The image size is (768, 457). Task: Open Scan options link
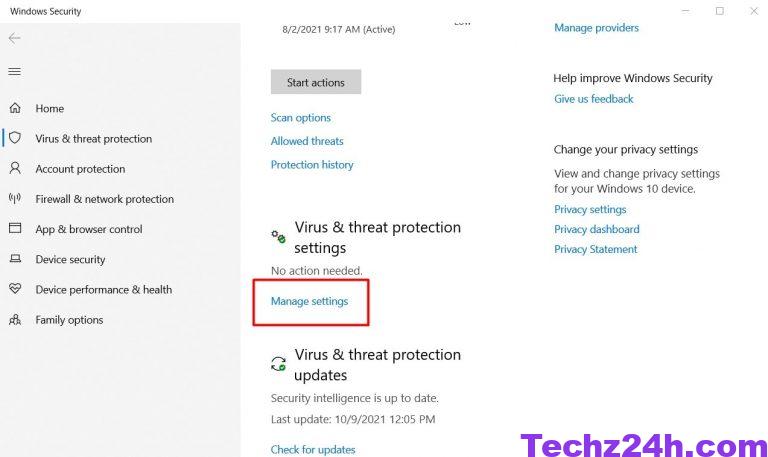tap(301, 118)
